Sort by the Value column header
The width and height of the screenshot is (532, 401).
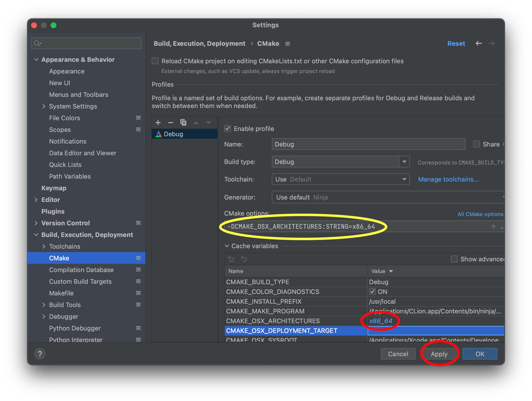point(436,271)
